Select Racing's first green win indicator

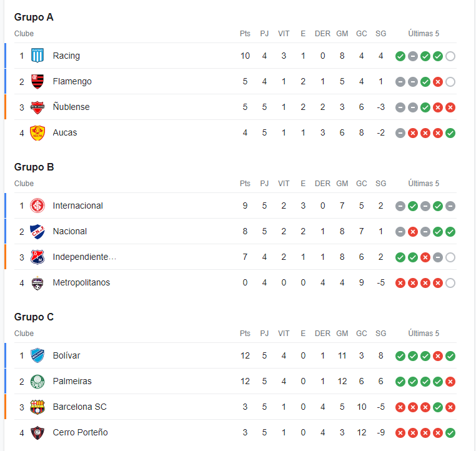pyautogui.click(x=400, y=56)
